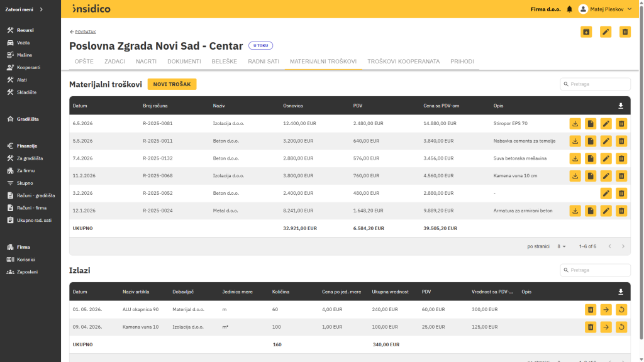
Task: Click the Izlazi search field
Action: pyautogui.click(x=595, y=270)
